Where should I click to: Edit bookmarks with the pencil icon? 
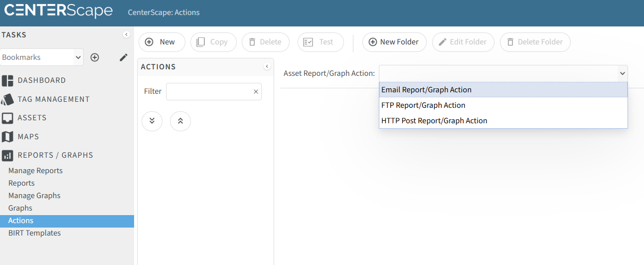[x=124, y=57]
